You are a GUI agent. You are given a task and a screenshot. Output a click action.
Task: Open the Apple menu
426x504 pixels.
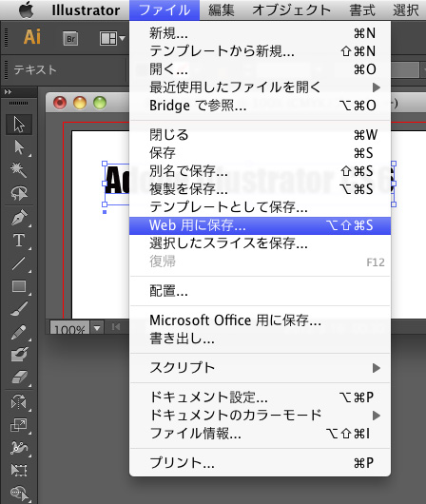point(27,10)
